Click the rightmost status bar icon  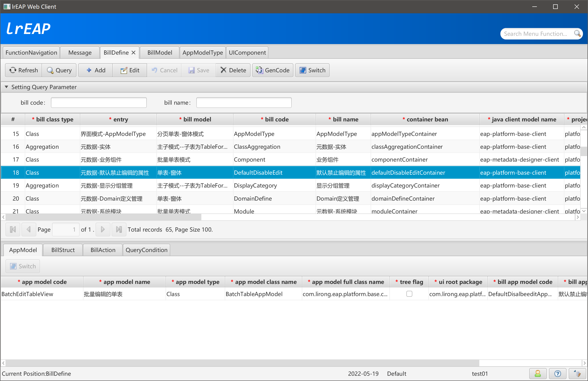(577, 374)
